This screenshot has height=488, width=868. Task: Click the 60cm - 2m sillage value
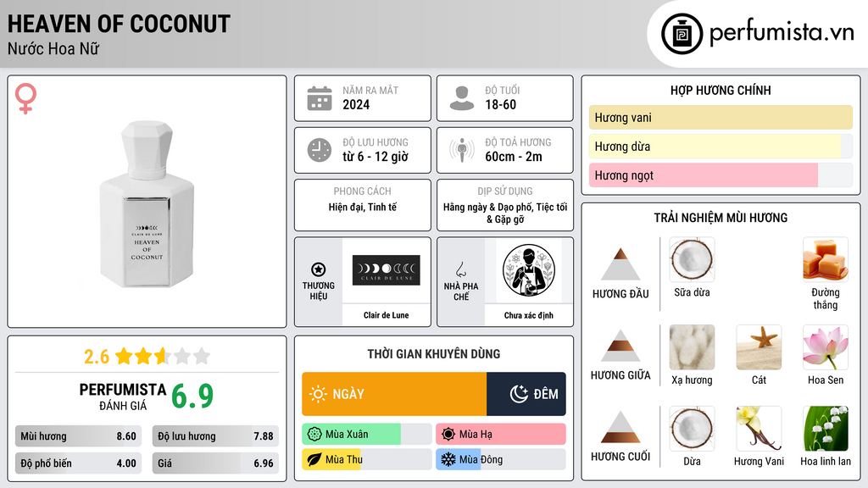(x=514, y=157)
